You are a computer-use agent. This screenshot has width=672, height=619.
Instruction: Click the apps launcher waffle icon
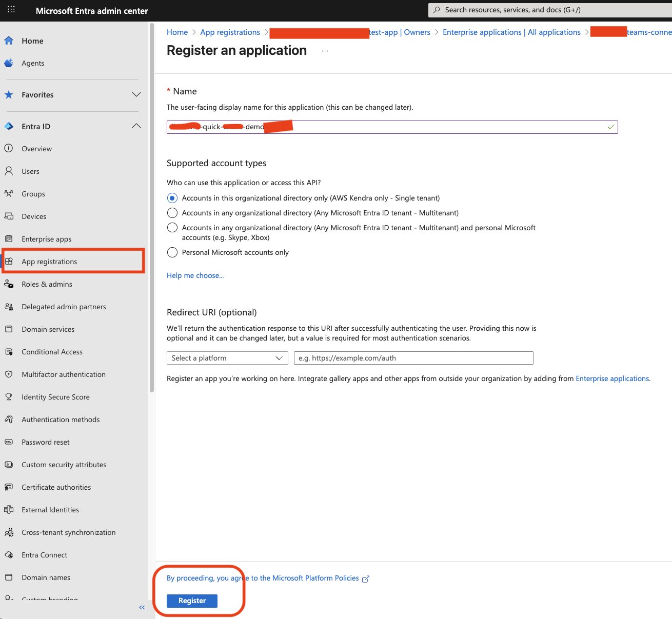[x=11, y=10]
